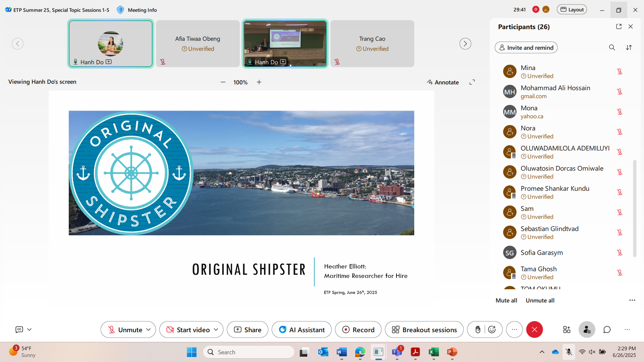Expand closed captions options arrow

[x=30, y=329]
